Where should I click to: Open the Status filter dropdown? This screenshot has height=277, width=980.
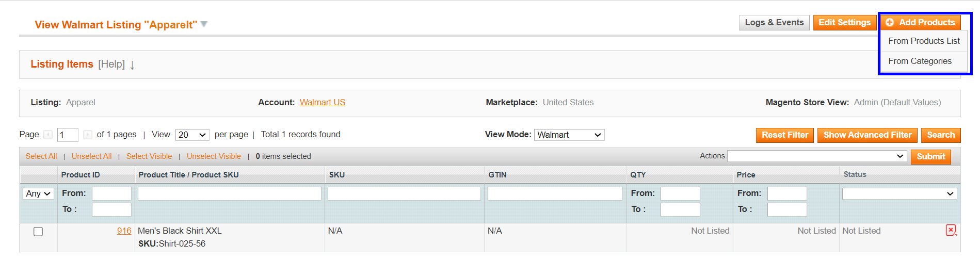(x=899, y=193)
